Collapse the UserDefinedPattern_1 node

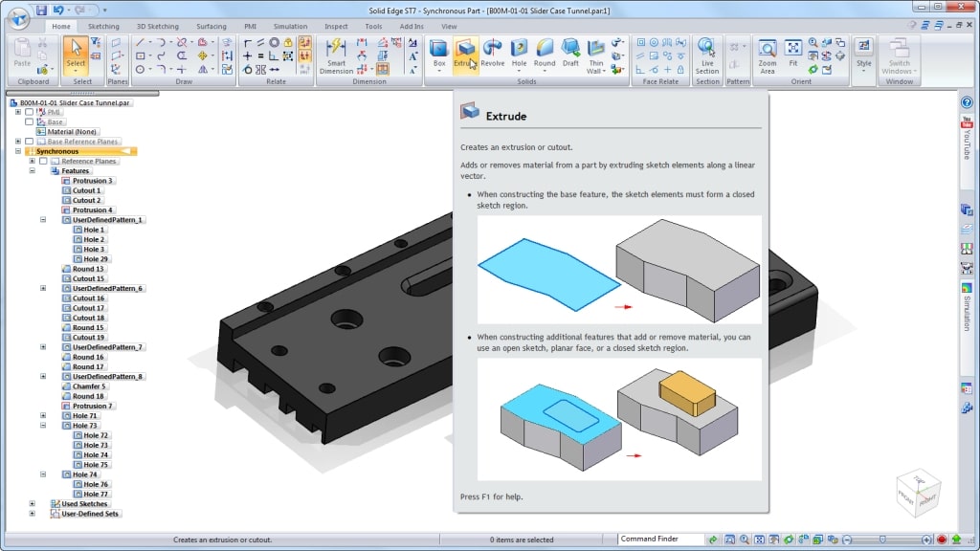point(43,220)
